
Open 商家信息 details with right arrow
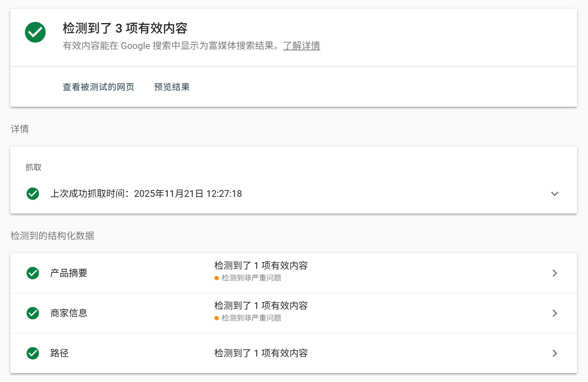tap(555, 313)
